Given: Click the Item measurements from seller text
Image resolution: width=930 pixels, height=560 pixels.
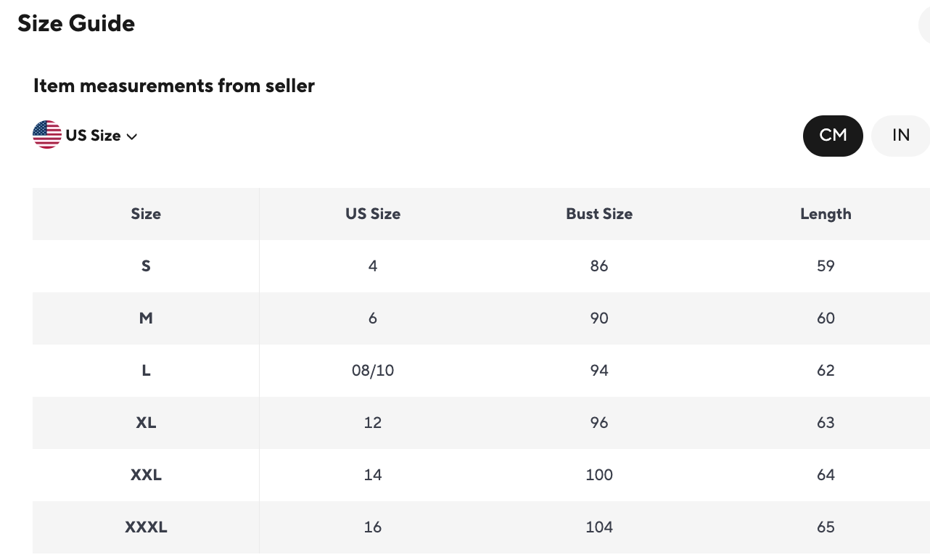Looking at the screenshot, I should point(174,86).
